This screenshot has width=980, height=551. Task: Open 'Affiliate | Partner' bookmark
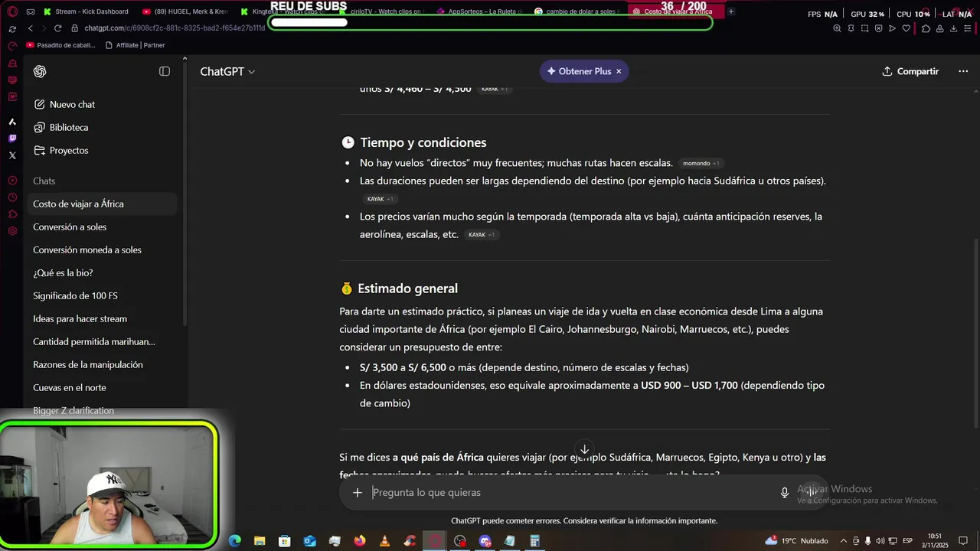coord(134,45)
